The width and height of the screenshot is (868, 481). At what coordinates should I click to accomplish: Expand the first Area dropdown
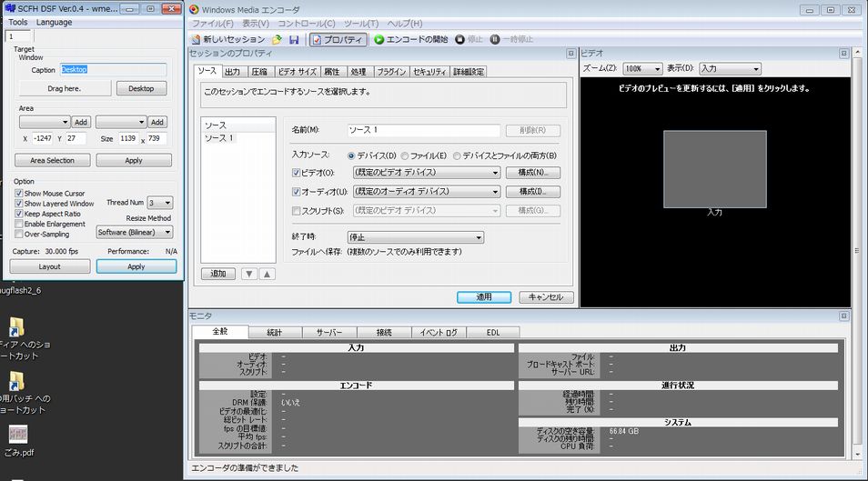[45, 122]
